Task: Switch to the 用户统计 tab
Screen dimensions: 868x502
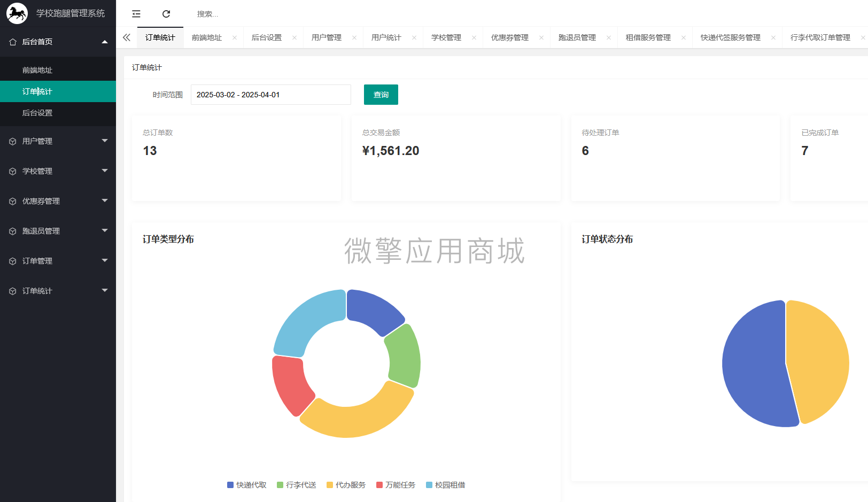Action: click(386, 37)
